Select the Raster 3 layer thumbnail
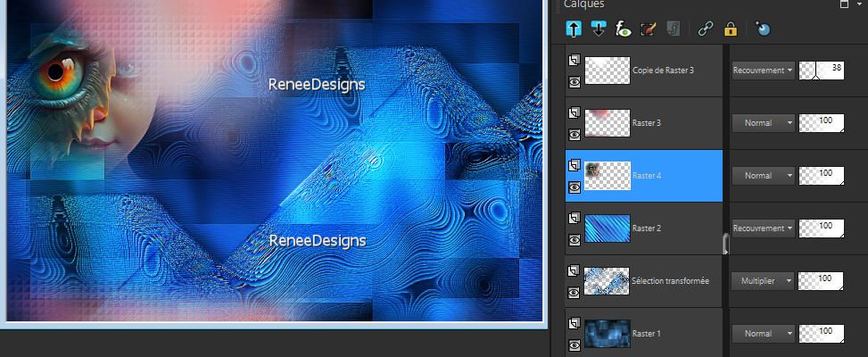 pyautogui.click(x=608, y=123)
